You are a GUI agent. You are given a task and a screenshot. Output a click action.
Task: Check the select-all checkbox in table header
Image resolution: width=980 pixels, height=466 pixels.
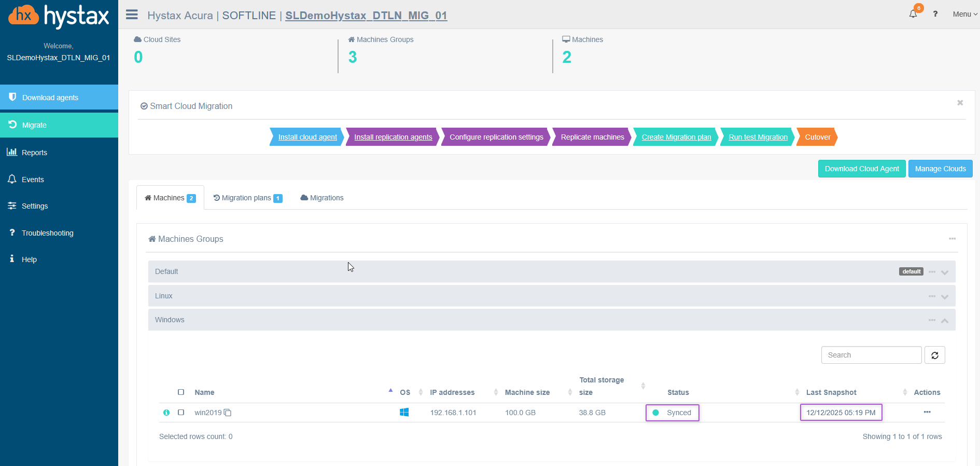tap(181, 392)
